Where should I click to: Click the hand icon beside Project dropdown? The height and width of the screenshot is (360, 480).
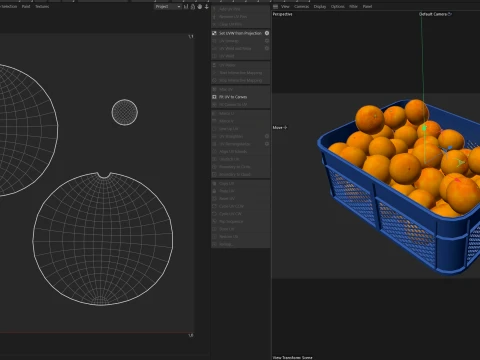pos(199,7)
